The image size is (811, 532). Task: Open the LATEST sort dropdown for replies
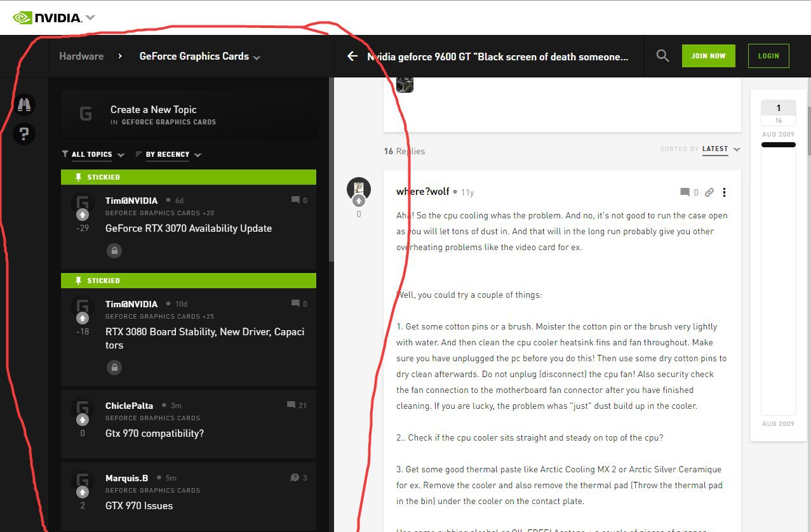tap(721, 149)
